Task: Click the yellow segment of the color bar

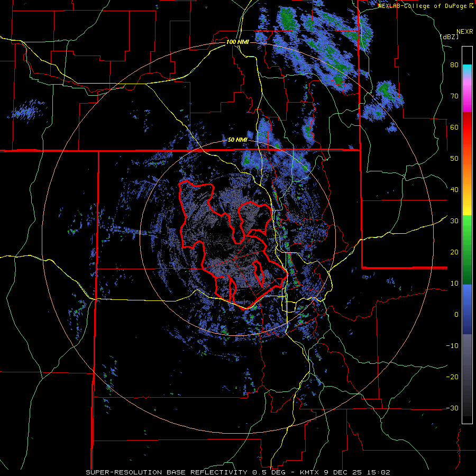Action: (x=467, y=204)
